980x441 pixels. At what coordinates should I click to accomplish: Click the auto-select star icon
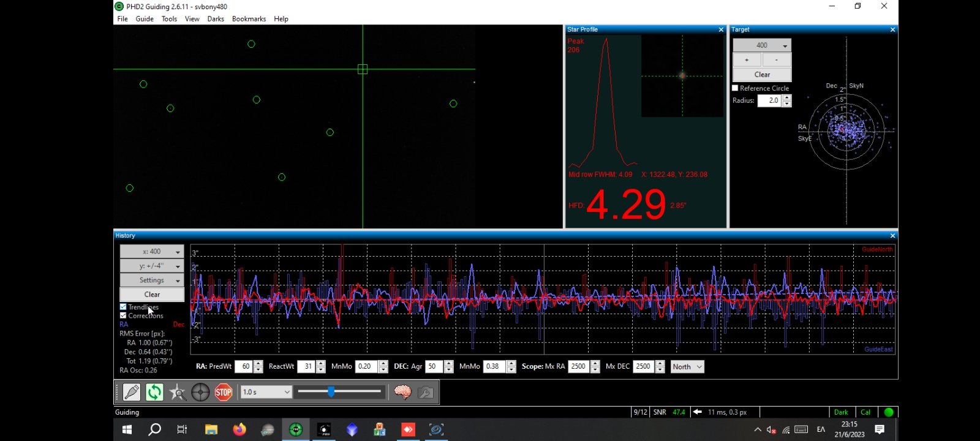point(178,392)
